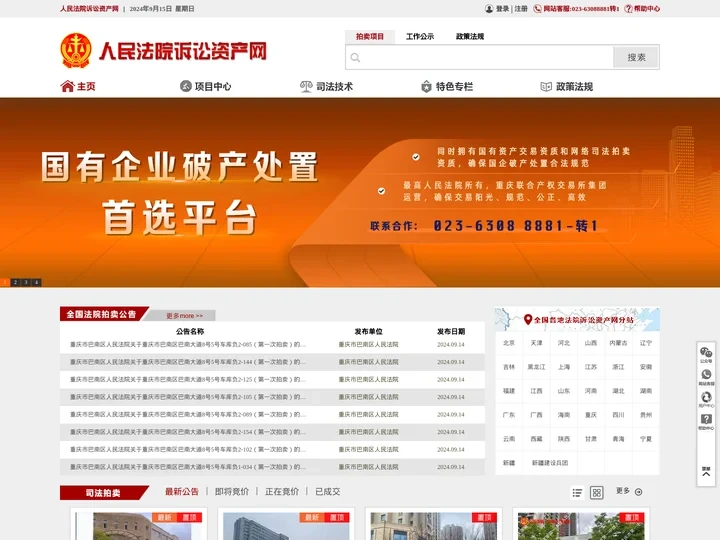
Task: Switch to 正在竞价 auction tab
Action: point(282,492)
